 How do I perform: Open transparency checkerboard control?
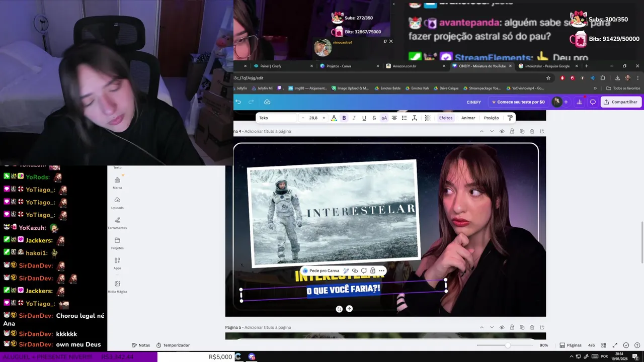(x=428, y=118)
